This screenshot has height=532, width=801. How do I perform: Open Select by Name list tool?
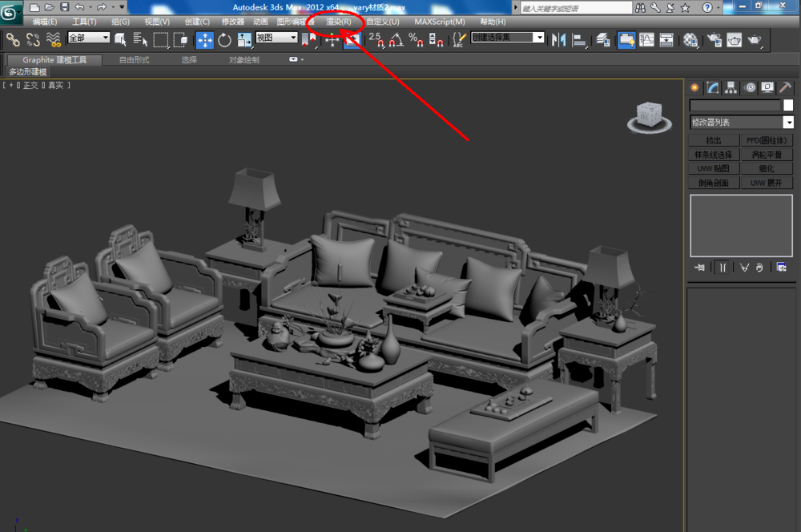(140, 39)
